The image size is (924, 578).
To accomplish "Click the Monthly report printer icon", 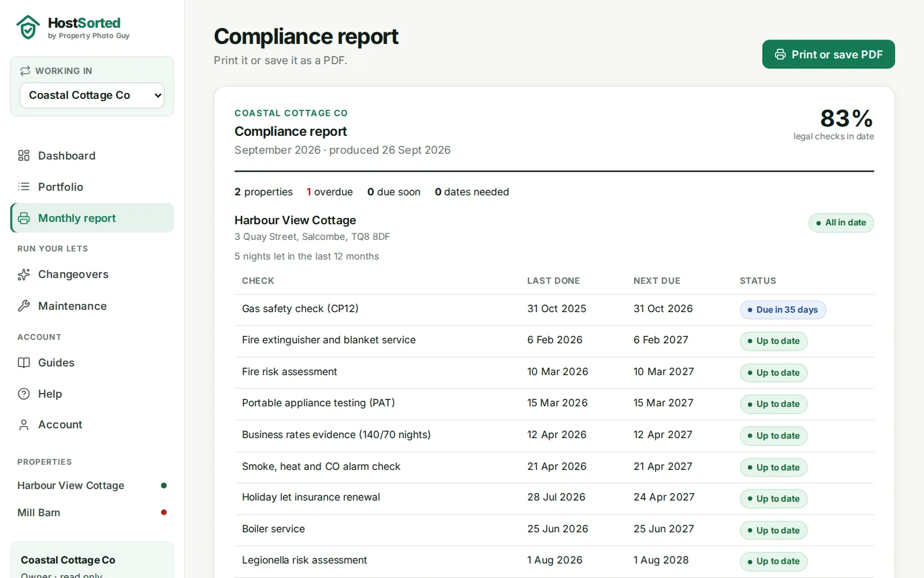I will click(x=24, y=218).
